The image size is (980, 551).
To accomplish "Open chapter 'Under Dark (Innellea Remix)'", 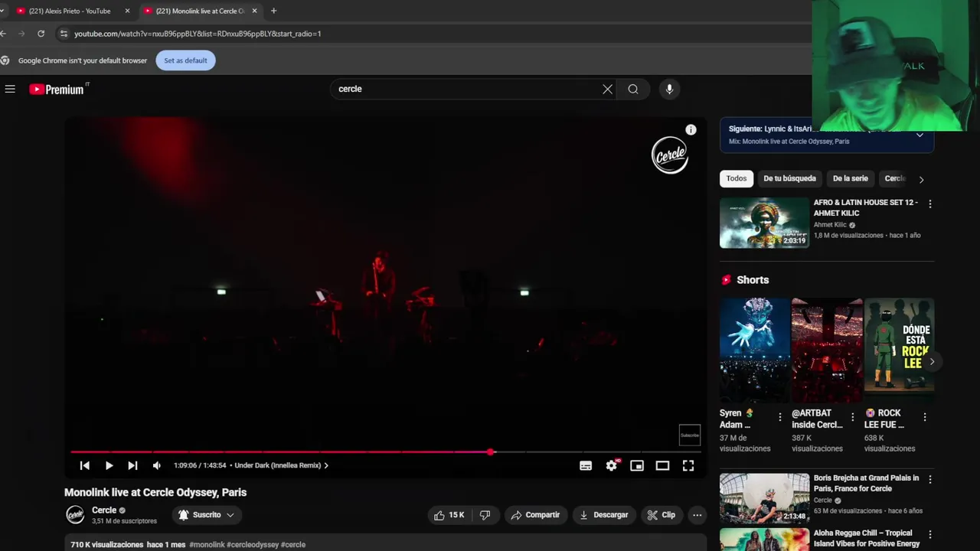I will click(281, 465).
